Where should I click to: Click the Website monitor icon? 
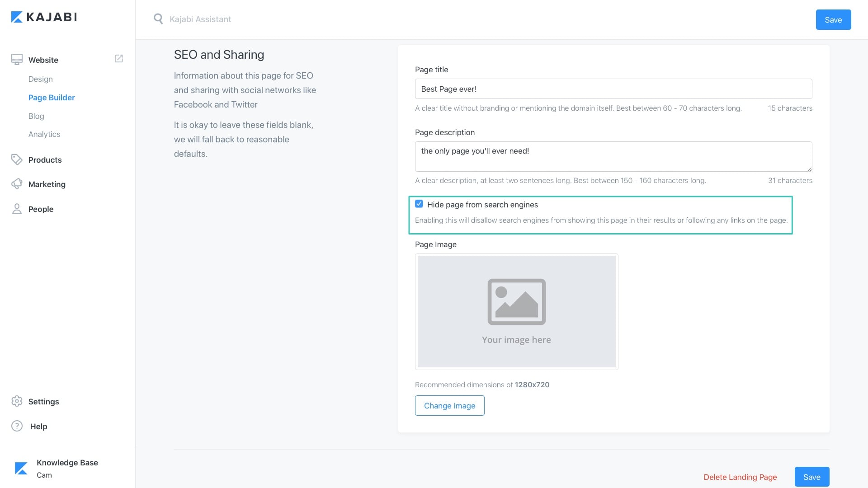(17, 60)
